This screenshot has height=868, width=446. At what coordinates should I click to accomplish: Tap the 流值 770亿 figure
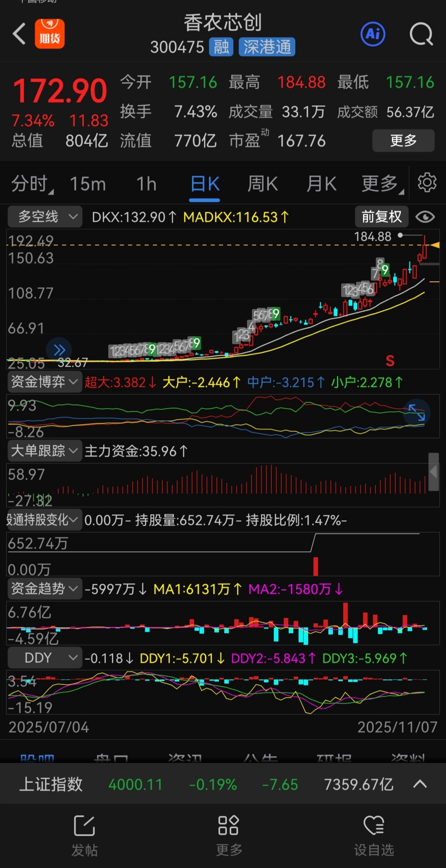pos(168,141)
